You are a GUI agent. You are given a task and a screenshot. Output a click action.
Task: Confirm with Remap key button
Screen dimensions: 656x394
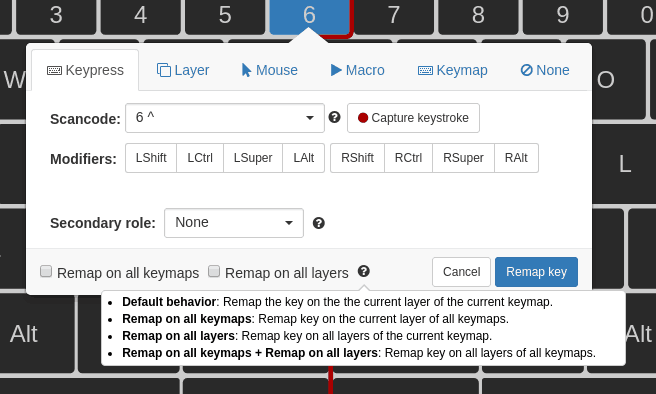[x=536, y=272]
